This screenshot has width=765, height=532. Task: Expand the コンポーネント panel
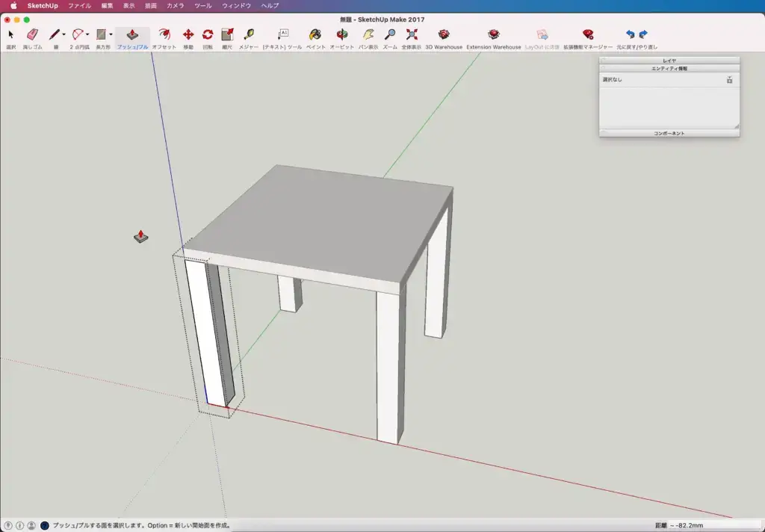coord(669,133)
